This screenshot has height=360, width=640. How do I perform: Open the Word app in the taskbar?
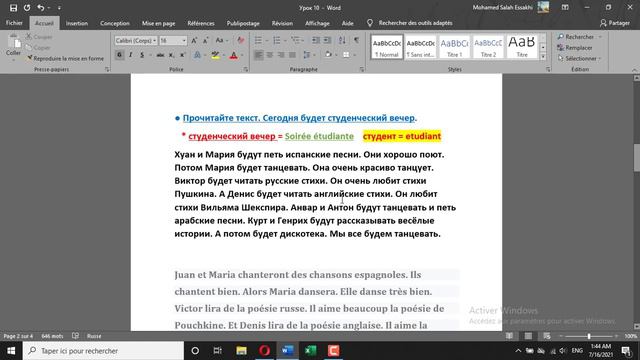click(287, 351)
